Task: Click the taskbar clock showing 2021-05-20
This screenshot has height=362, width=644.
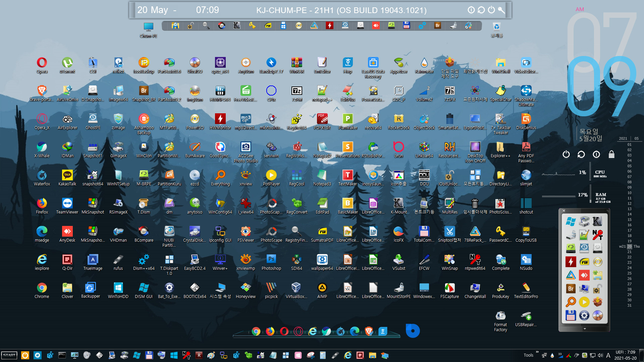Action: coord(625,355)
